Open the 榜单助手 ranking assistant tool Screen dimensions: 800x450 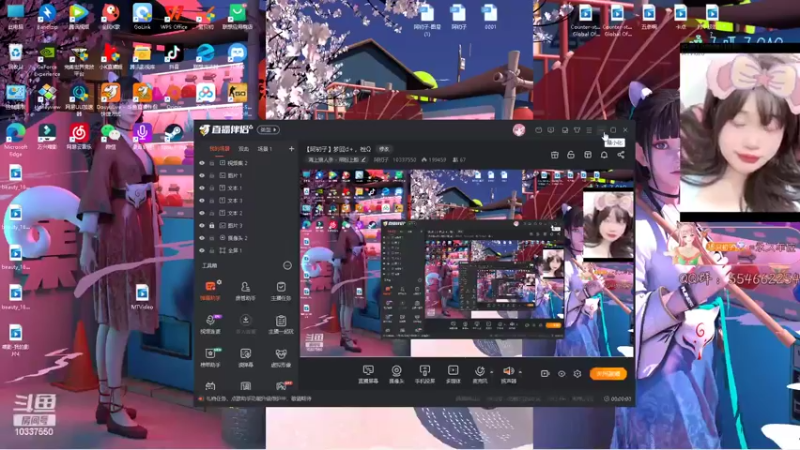[210, 358]
